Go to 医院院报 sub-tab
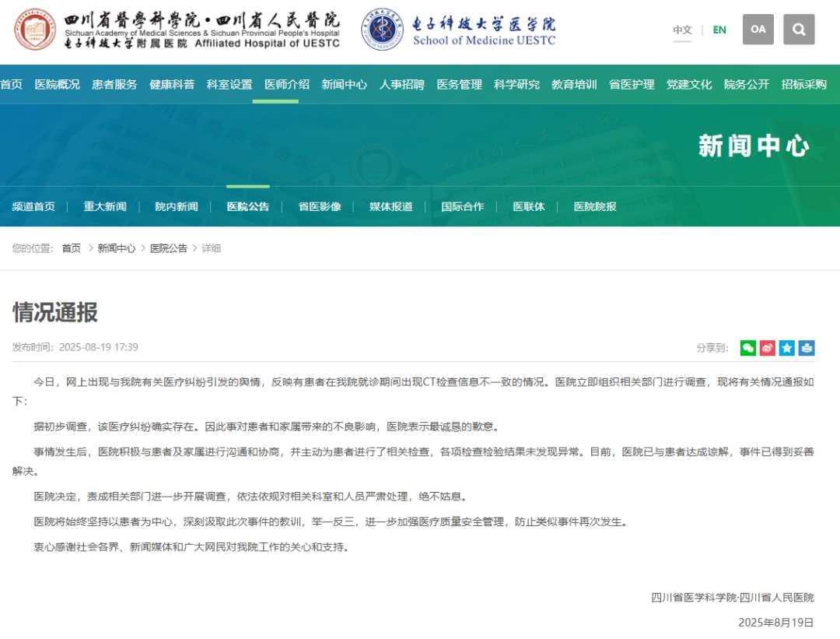The width and height of the screenshot is (840, 639). 595,207
